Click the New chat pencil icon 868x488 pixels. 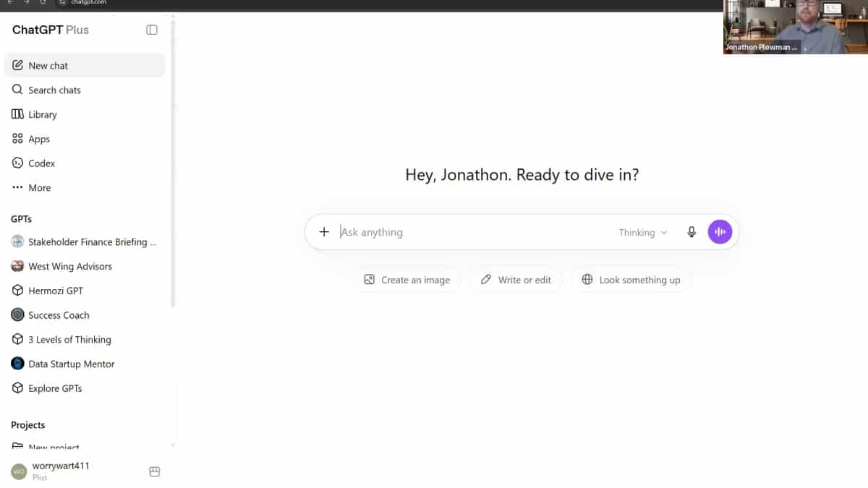click(x=17, y=65)
